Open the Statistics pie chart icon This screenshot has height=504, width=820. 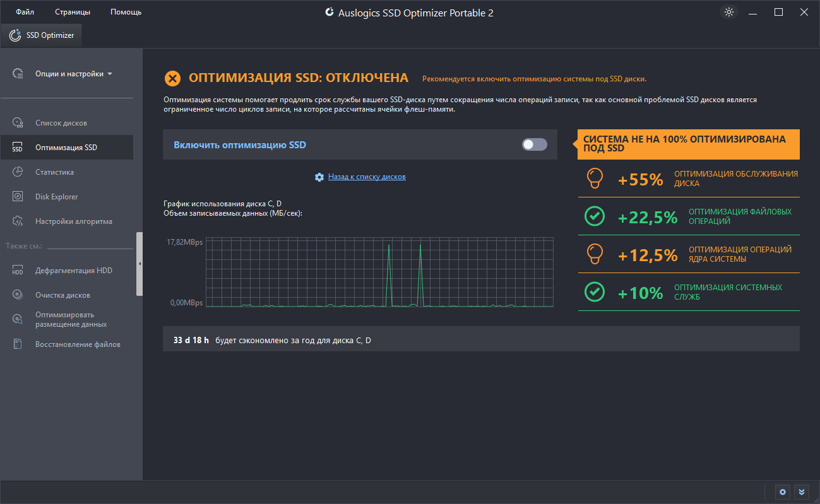18,172
